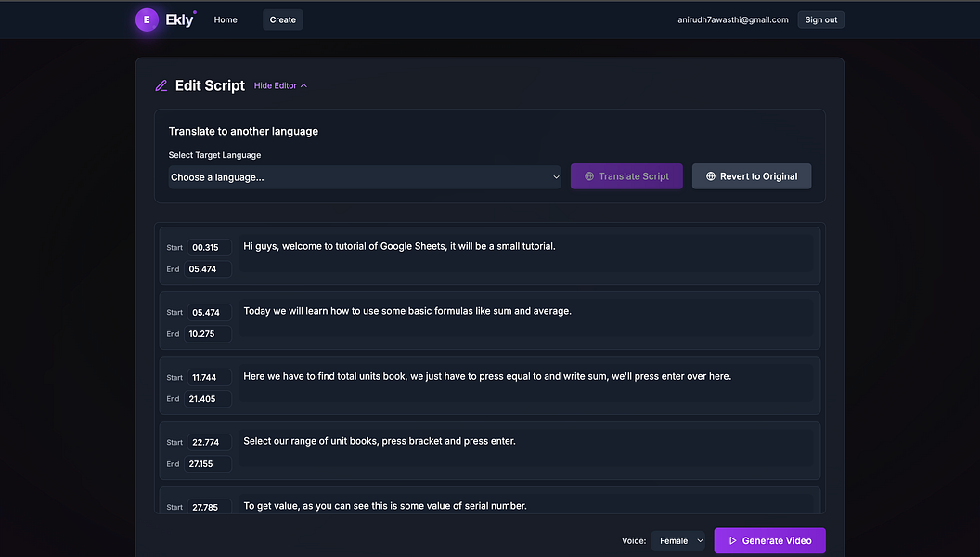This screenshot has height=557, width=980.
Task: Open the Home navigation item
Action: [226, 20]
